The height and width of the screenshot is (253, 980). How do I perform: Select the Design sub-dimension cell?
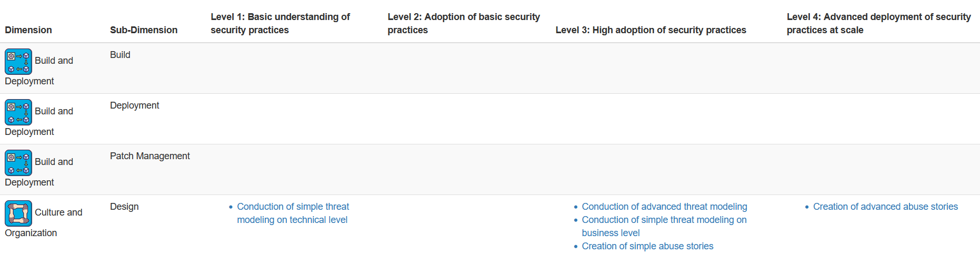(124, 207)
